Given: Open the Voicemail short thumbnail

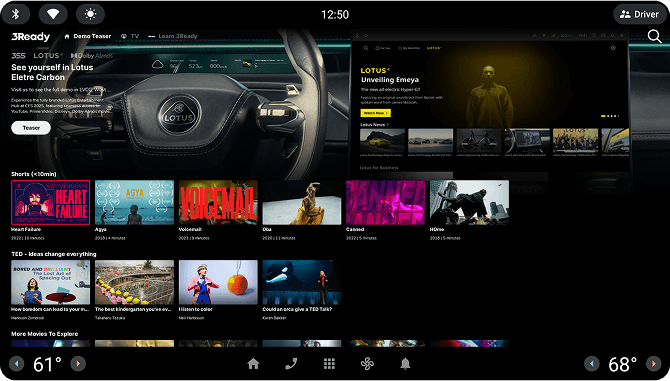Looking at the screenshot, I should pyautogui.click(x=218, y=202).
